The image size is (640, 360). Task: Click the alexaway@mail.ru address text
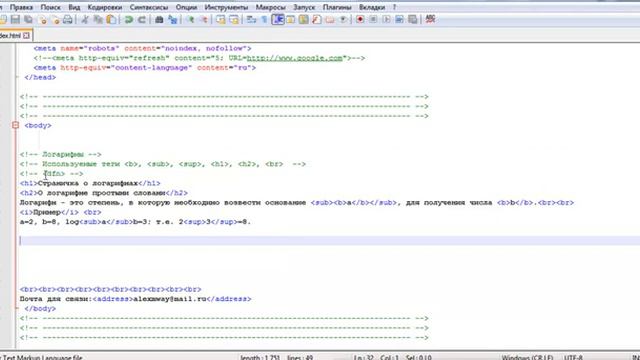(x=170, y=299)
